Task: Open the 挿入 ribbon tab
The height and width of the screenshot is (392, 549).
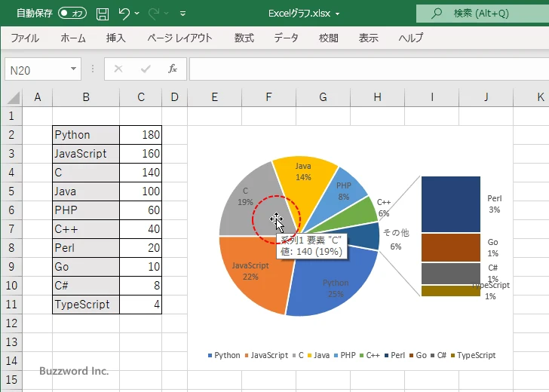Action: tap(115, 38)
